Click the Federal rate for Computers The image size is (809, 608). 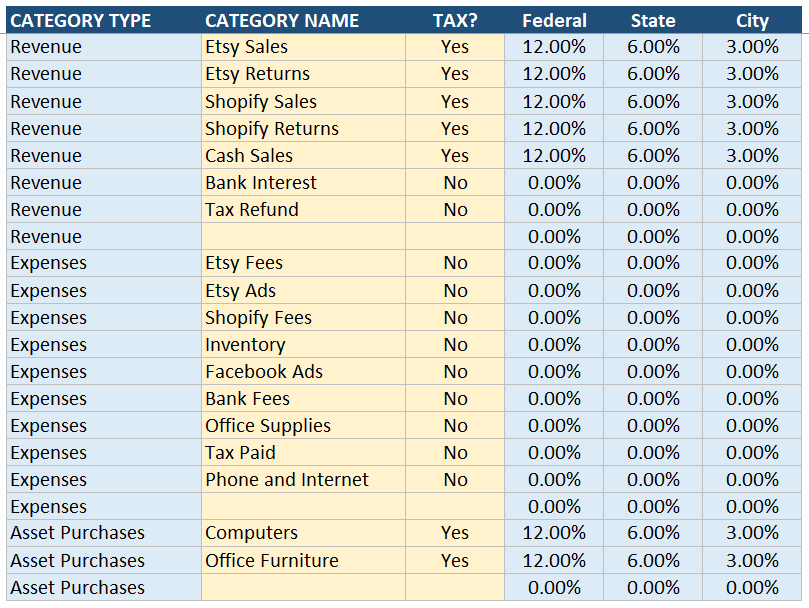click(554, 533)
